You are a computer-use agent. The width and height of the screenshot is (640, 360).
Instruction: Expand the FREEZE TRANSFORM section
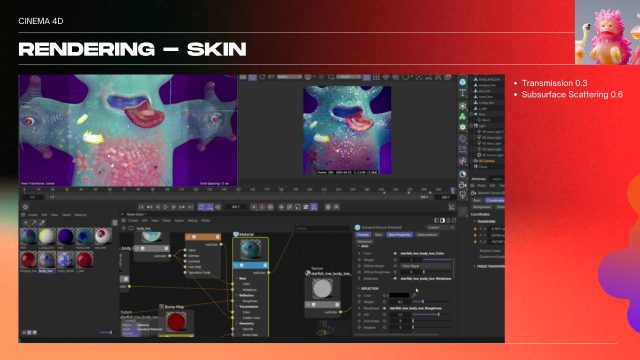(475, 266)
